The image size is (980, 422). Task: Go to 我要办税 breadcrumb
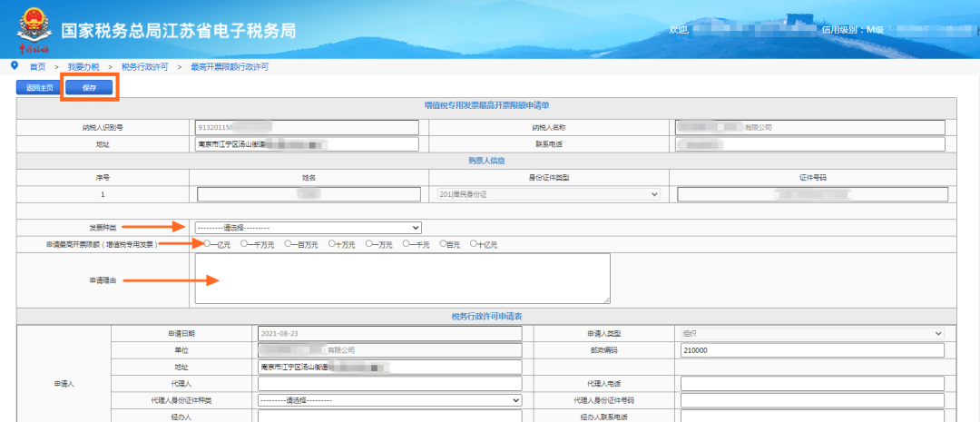click(x=83, y=67)
